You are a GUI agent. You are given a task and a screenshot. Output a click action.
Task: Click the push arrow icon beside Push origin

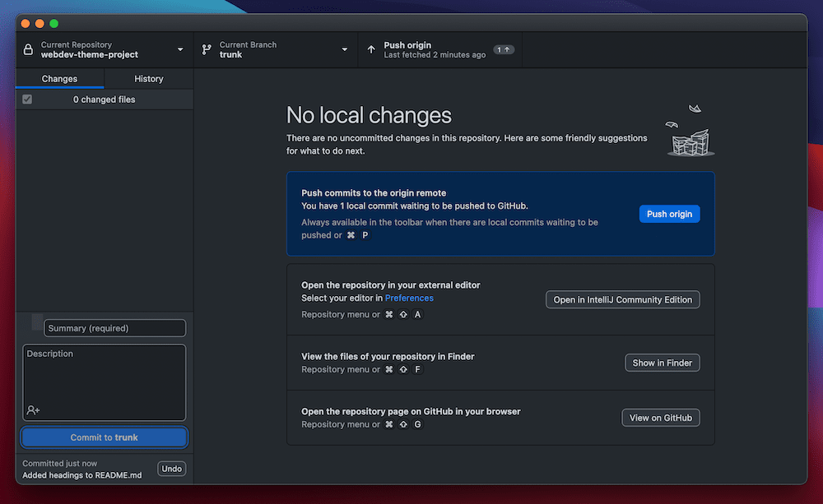(x=371, y=49)
